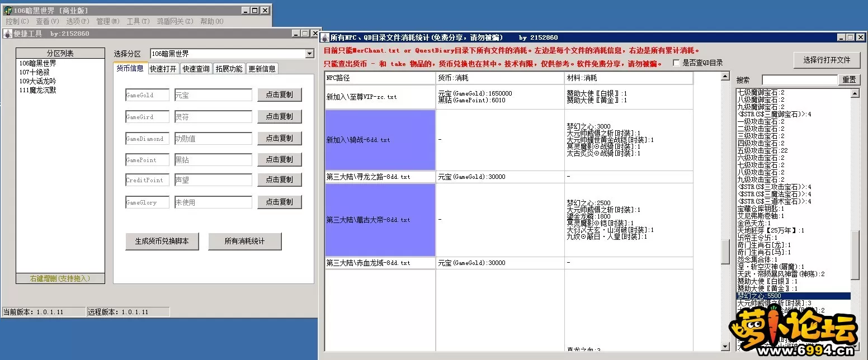Click 点击复制 in the GamePoint row
This screenshot has width=868, height=360.
coord(279,159)
